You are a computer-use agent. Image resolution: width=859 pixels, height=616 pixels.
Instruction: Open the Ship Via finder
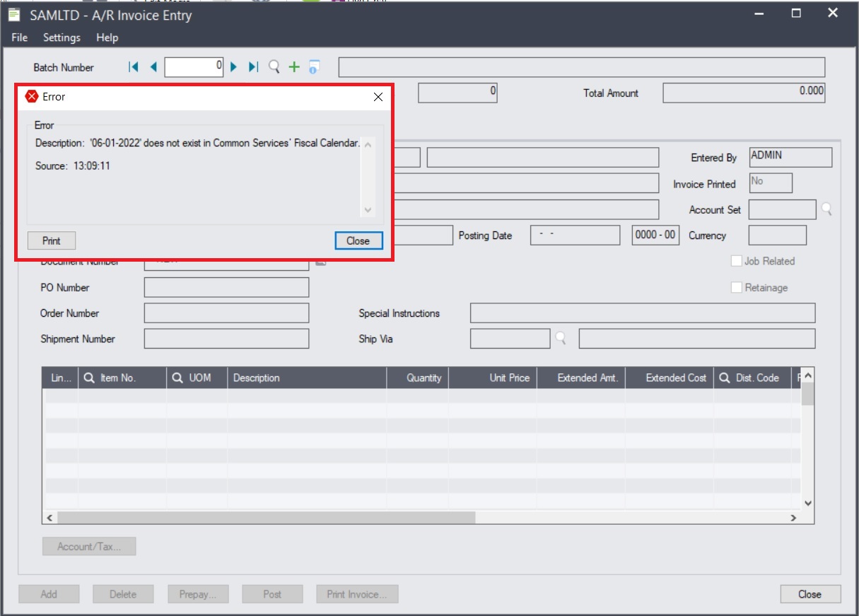[x=559, y=339]
